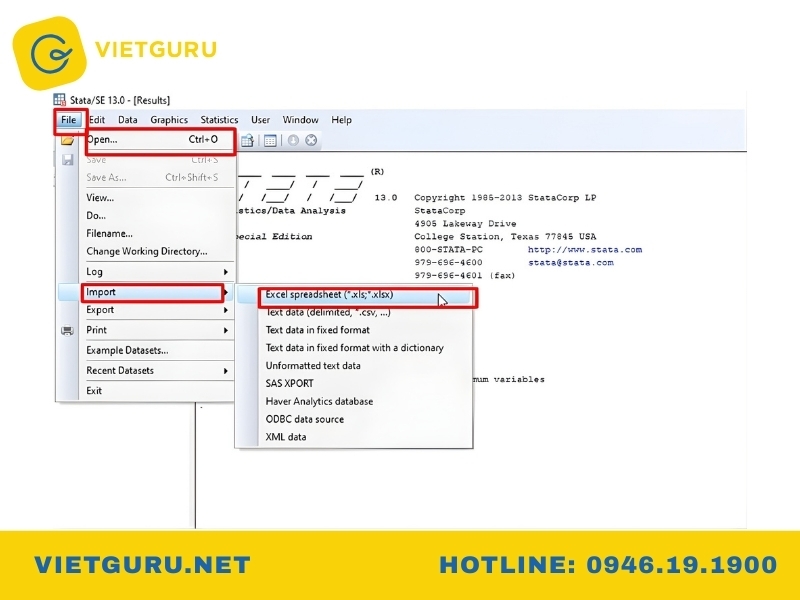Open the User menu
800x600 pixels.
tap(260, 120)
